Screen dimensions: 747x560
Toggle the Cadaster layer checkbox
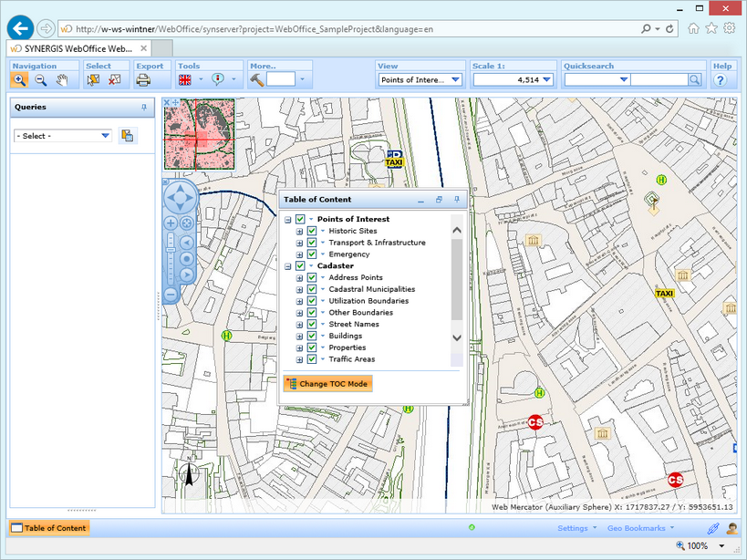(x=300, y=265)
